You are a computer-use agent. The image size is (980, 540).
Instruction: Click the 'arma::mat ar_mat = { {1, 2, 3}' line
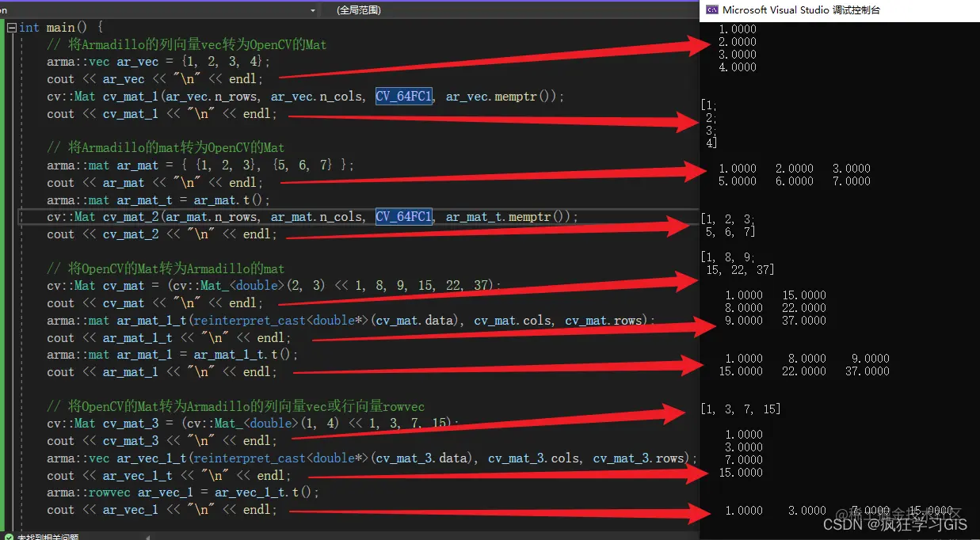(x=200, y=165)
